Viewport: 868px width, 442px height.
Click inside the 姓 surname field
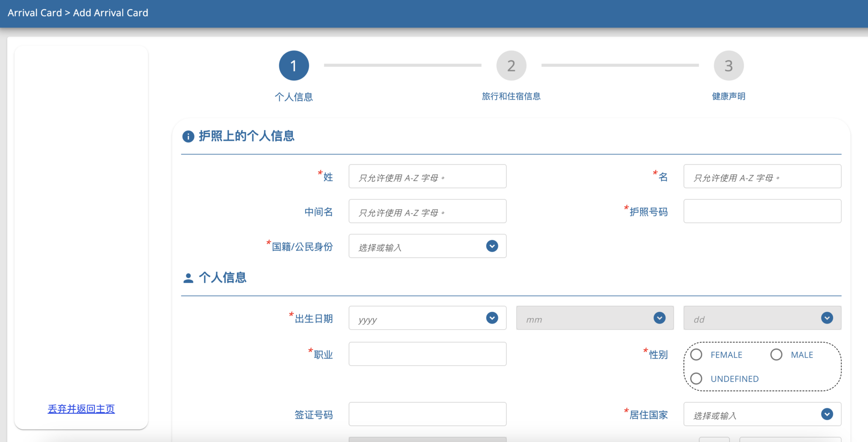(x=427, y=176)
